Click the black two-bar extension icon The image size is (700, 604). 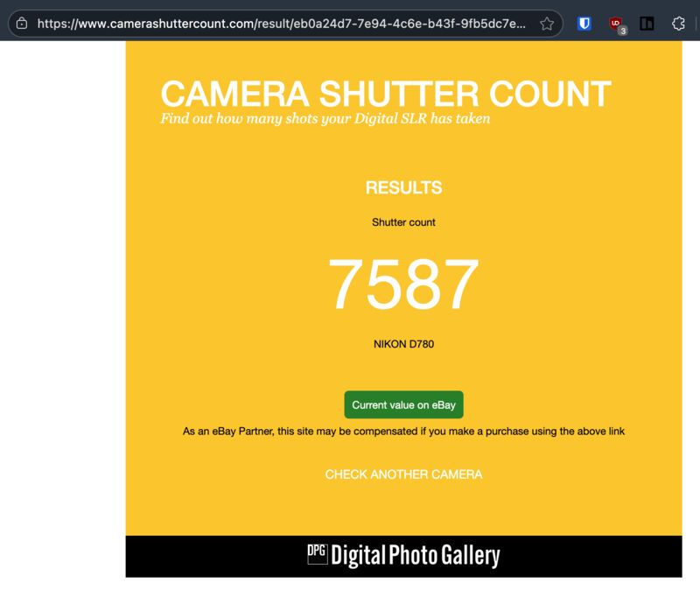(647, 24)
